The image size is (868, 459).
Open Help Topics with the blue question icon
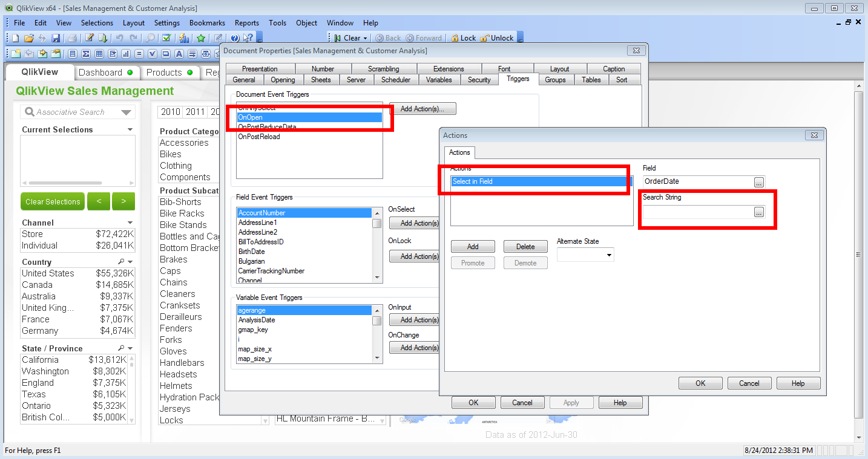(235, 38)
